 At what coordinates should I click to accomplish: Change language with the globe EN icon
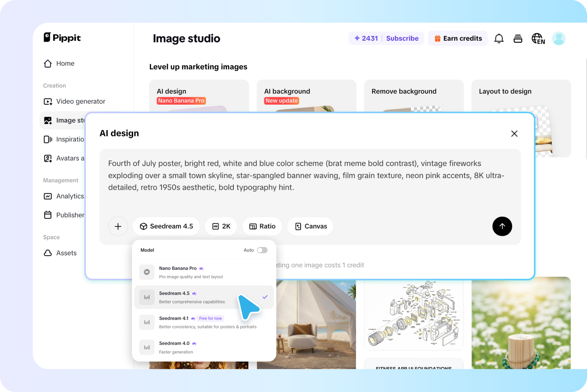[x=538, y=39]
